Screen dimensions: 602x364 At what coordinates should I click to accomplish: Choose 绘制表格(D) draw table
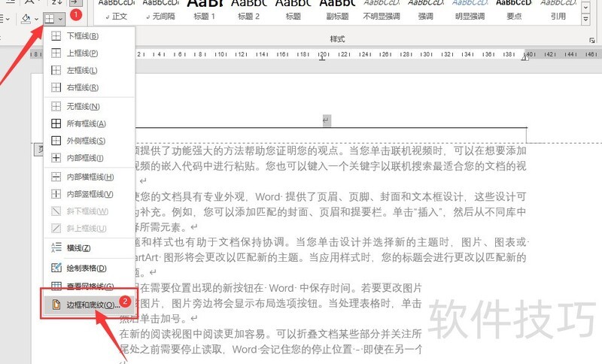90,268
